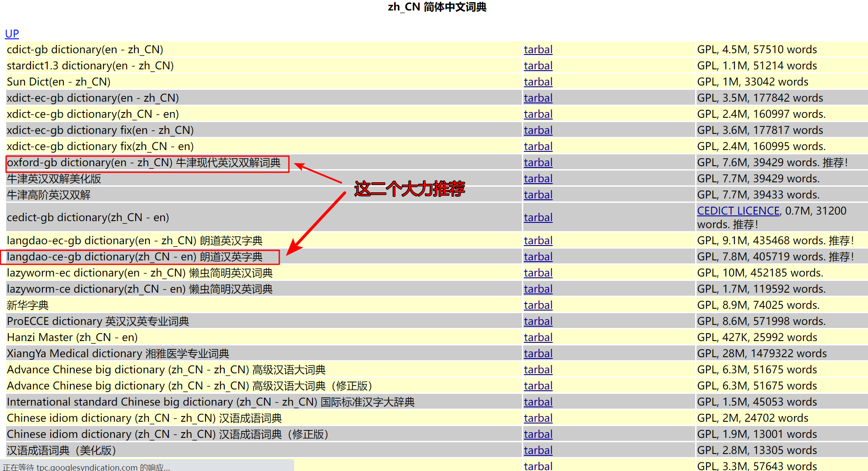Download tarbal for langdao-ec-gb dictionary
Viewport: 868px width, 471px height.
(x=538, y=241)
